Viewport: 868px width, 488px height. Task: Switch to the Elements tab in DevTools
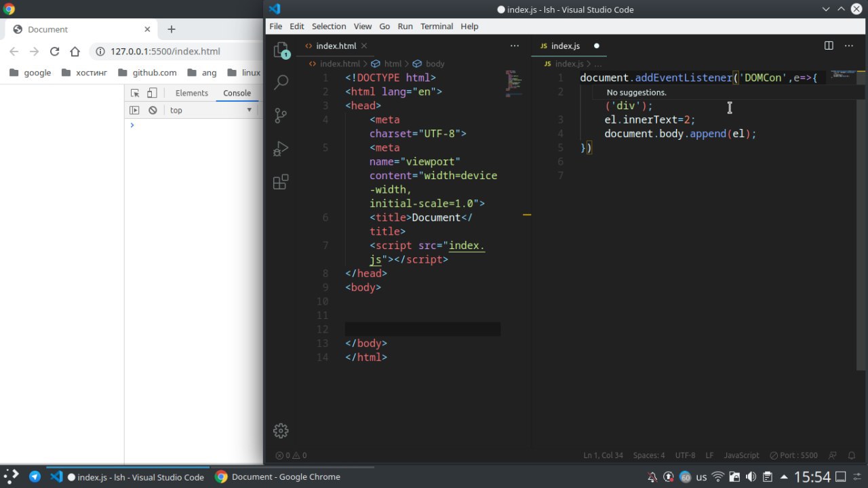click(191, 93)
